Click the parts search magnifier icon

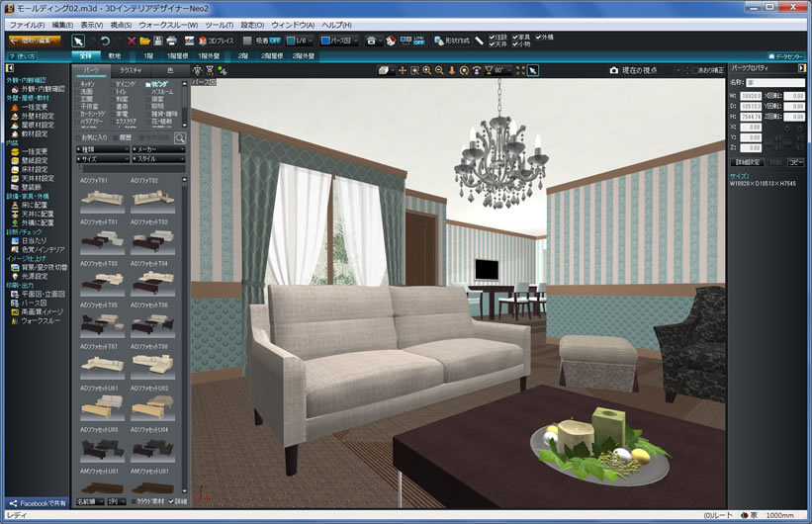[x=180, y=138]
